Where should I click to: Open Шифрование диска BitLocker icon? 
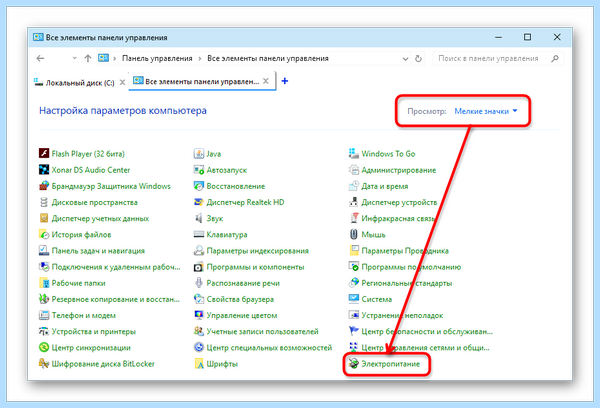(44, 364)
